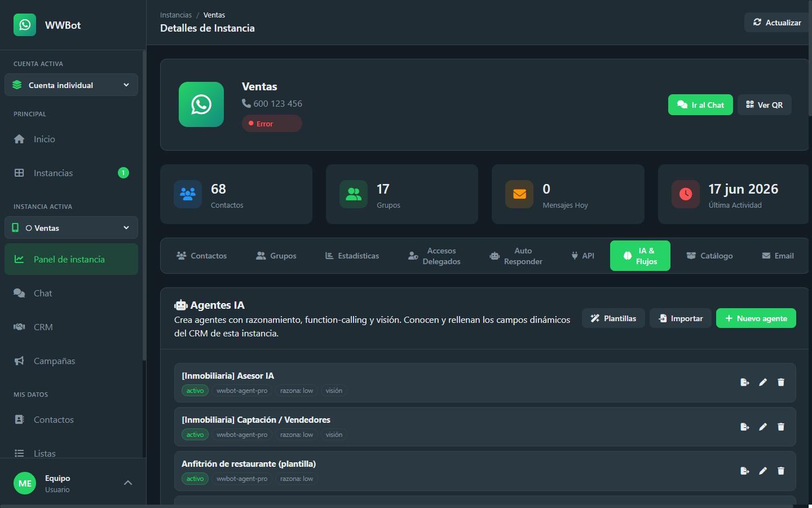Viewport: 812px width, 508px height.
Task: Click the Anfitrión de restaurante (plantilla) title
Action: coord(249,464)
